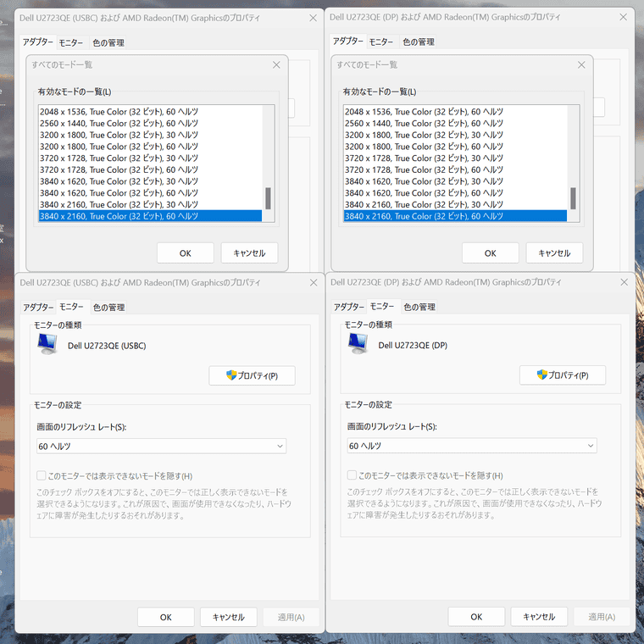Image resolution: width=644 pixels, height=644 pixels.
Task: Select 3840 x 1620 30 ヘルツ in DP list
Action: click(456, 181)
